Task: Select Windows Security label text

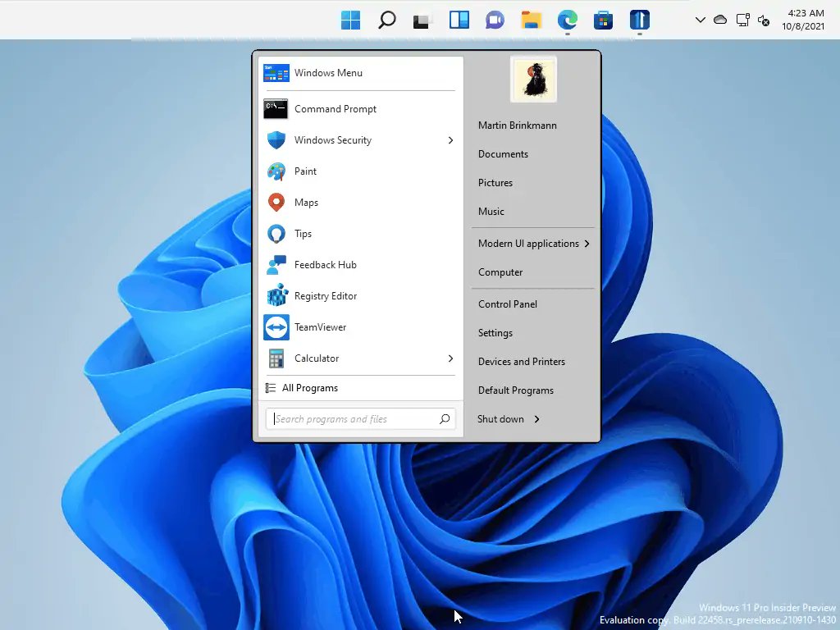Action: [x=333, y=140]
